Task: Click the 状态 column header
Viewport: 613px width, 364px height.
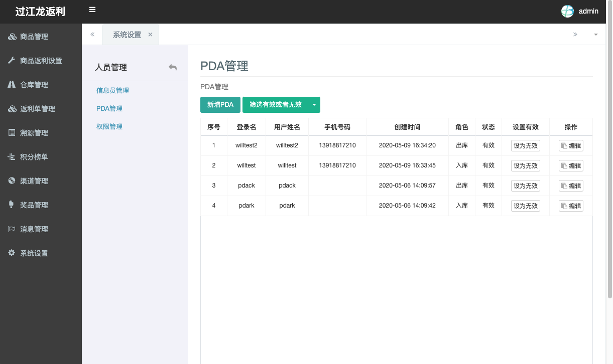Action: (488, 127)
